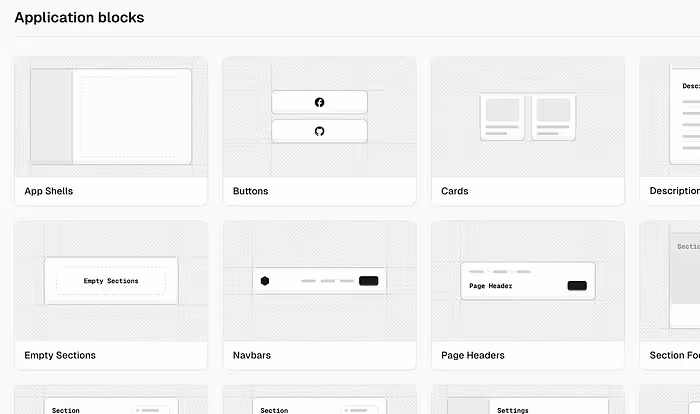The height and width of the screenshot is (414, 700).
Task: Open the Cards category label
Action: [x=455, y=191]
